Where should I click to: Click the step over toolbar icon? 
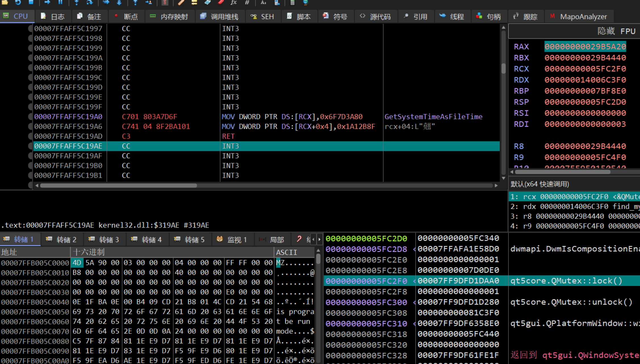(90, 2)
